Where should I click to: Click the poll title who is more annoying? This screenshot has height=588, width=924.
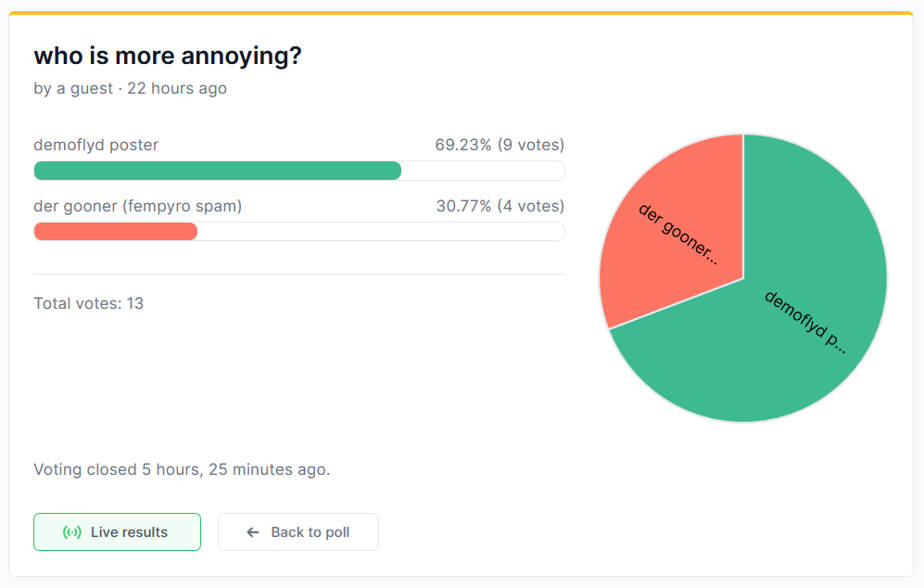(x=168, y=56)
